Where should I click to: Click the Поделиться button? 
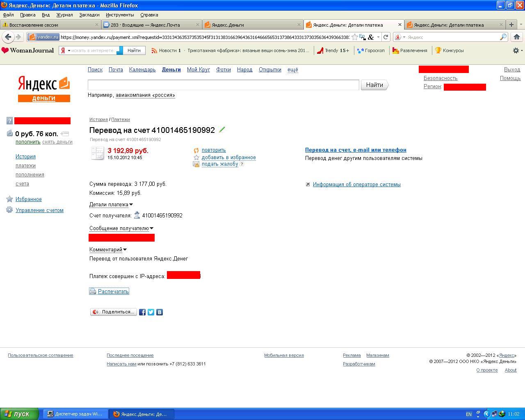coord(114,312)
